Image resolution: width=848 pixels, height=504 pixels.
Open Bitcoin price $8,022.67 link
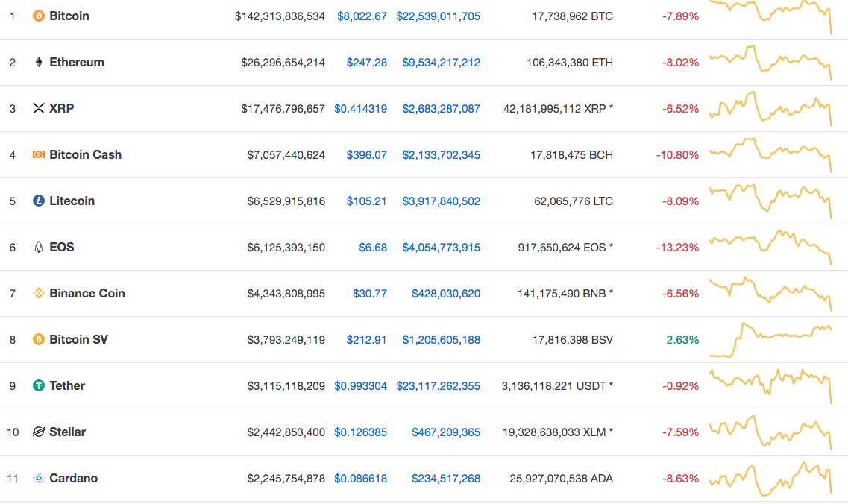click(x=362, y=16)
